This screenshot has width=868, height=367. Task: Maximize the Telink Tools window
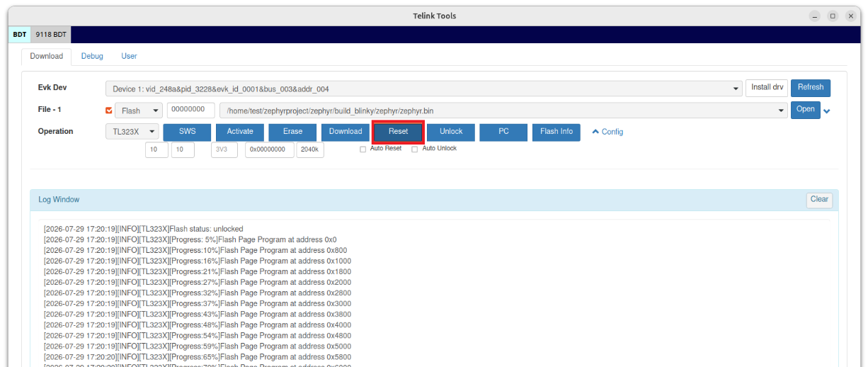[833, 16]
